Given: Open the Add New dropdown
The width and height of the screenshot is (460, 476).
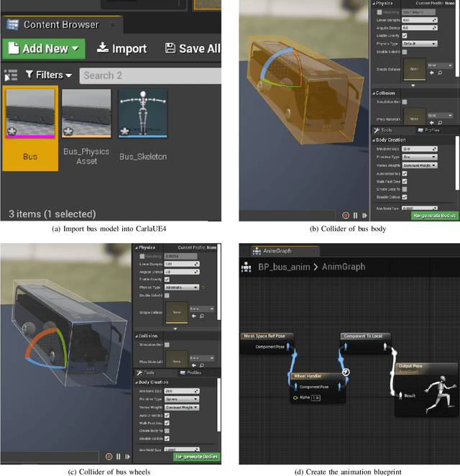Looking at the screenshot, I should point(44,49).
